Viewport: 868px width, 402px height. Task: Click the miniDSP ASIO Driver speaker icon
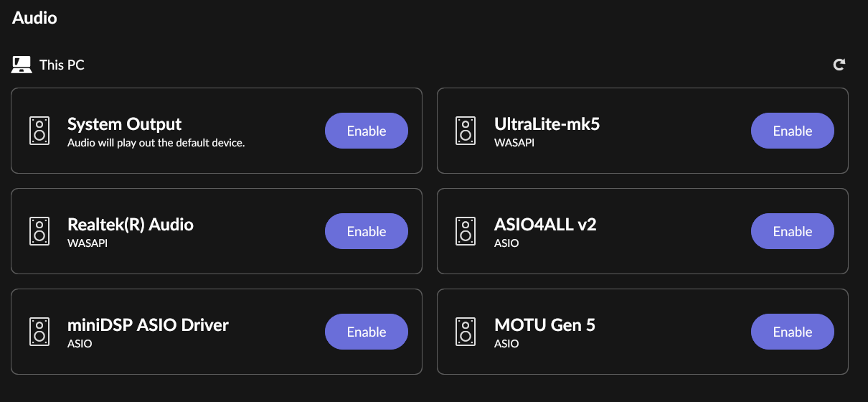(x=39, y=332)
